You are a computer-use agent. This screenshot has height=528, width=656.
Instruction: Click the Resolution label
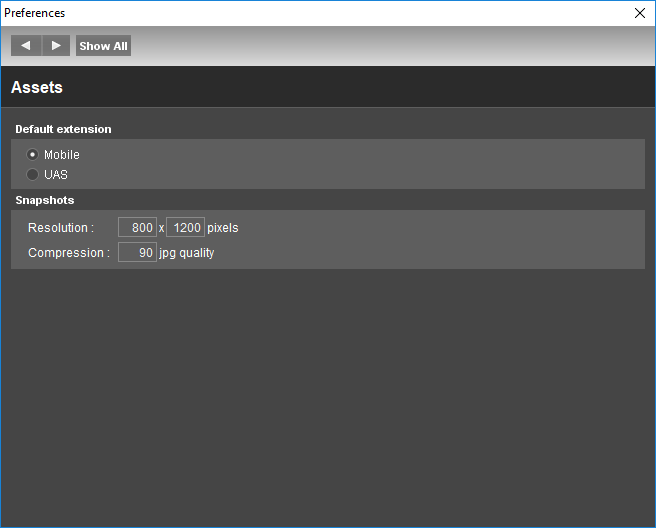61,228
